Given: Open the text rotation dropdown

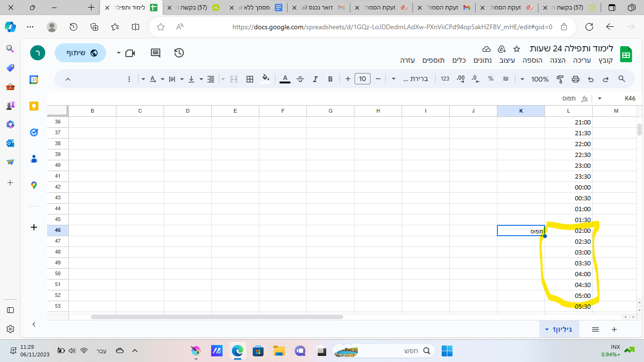Looking at the screenshot, I should point(149,79).
